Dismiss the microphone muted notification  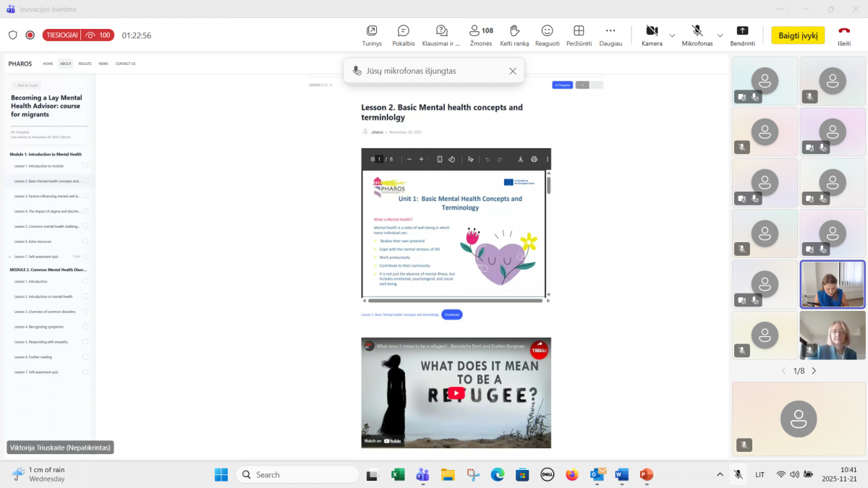pyautogui.click(x=513, y=71)
